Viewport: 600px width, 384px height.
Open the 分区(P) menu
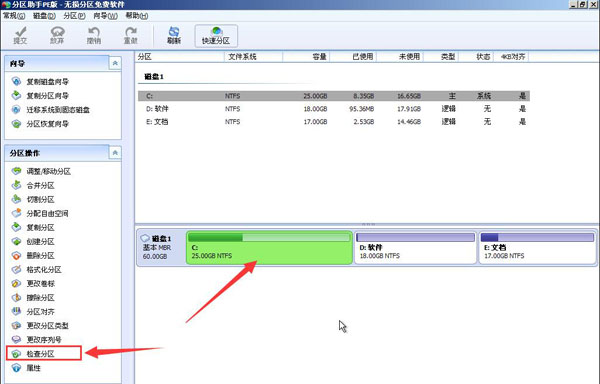click(74, 16)
